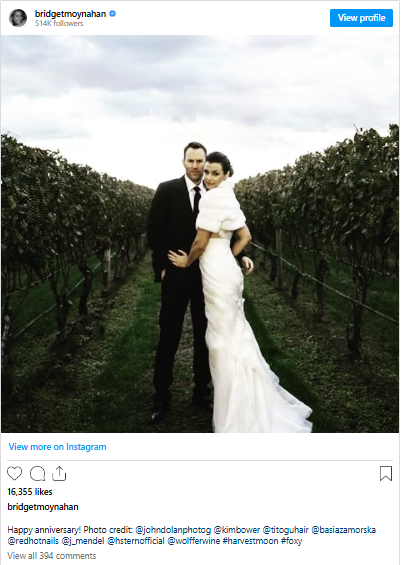Image resolution: width=401 pixels, height=565 pixels.
Task: Share the post using the share icon
Action: click(59, 473)
